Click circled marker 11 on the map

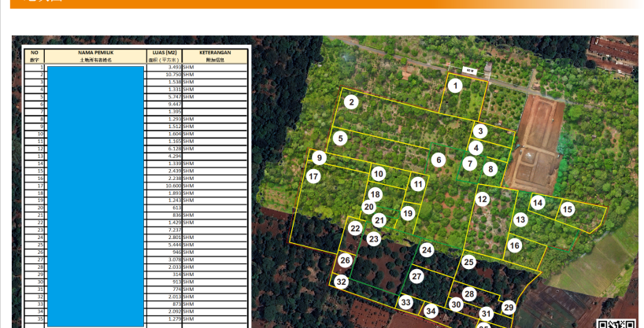tap(418, 184)
